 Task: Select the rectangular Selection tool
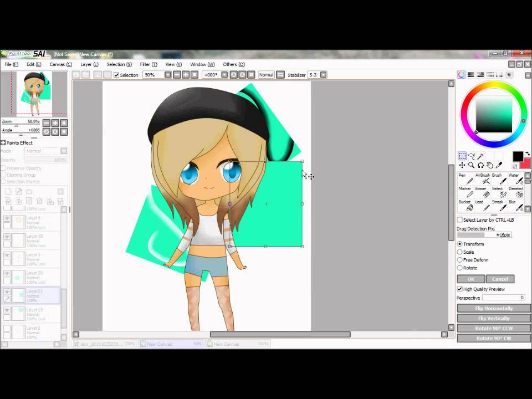(462, 156)
